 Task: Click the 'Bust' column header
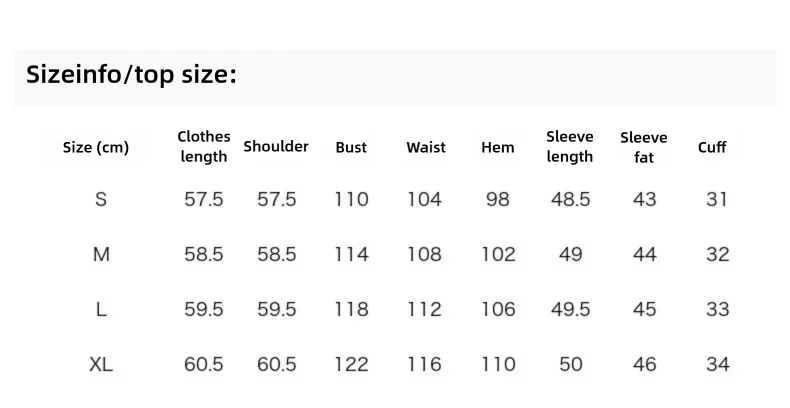click(x=351, y=147)
